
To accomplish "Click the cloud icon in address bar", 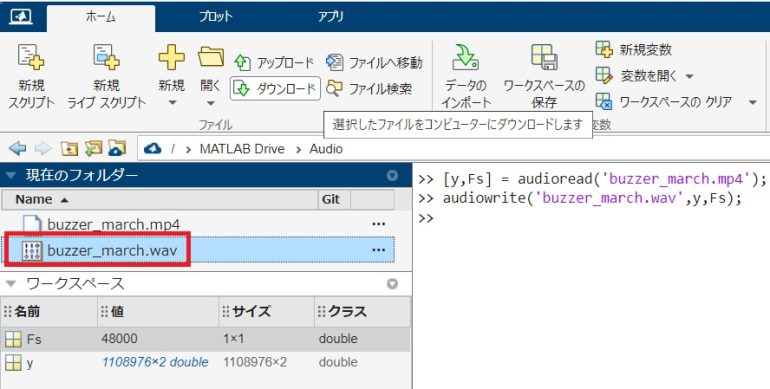I will [153, 148].
